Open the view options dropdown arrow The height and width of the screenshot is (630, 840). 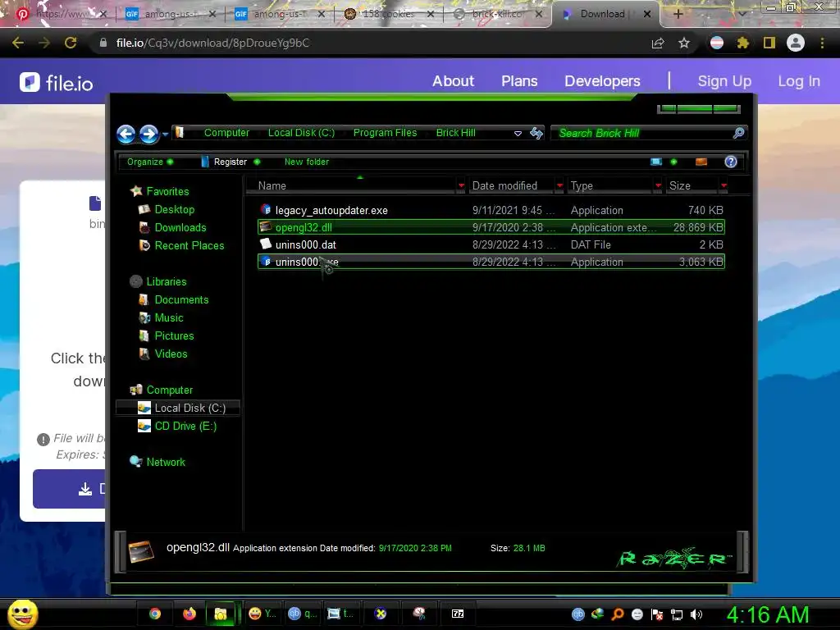[674, 162]
